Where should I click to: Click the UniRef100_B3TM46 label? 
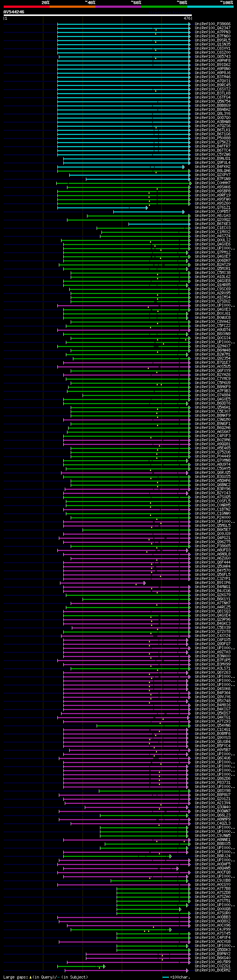point(213,77)
